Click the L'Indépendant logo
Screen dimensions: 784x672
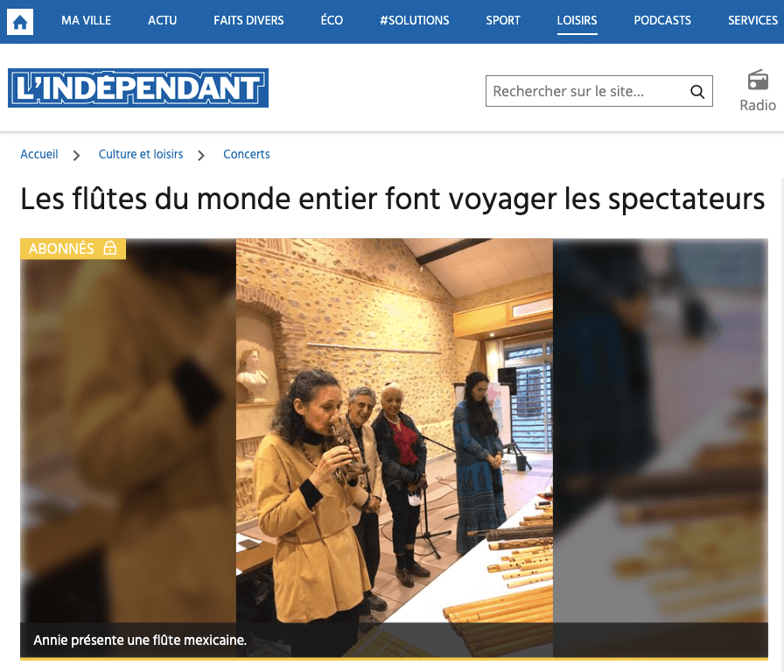(138, 88)
